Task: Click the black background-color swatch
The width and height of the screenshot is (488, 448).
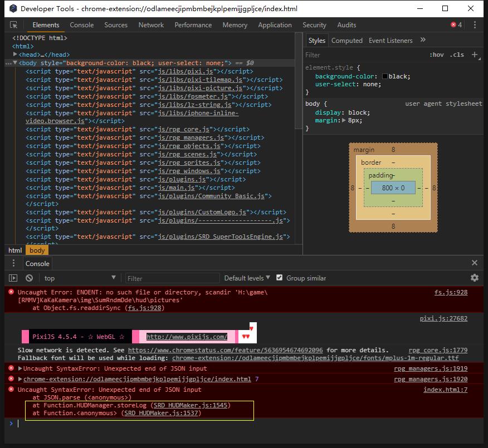Action: (x=385, y=76)
